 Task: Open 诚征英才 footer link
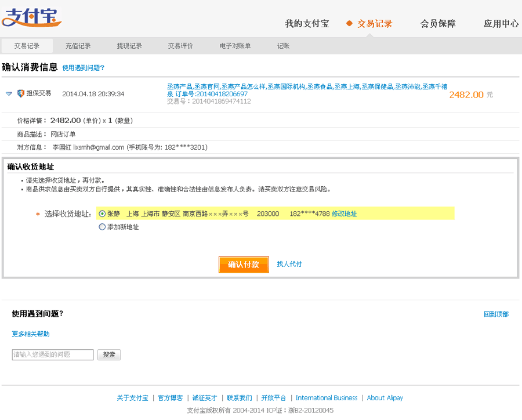coord(205,398)
